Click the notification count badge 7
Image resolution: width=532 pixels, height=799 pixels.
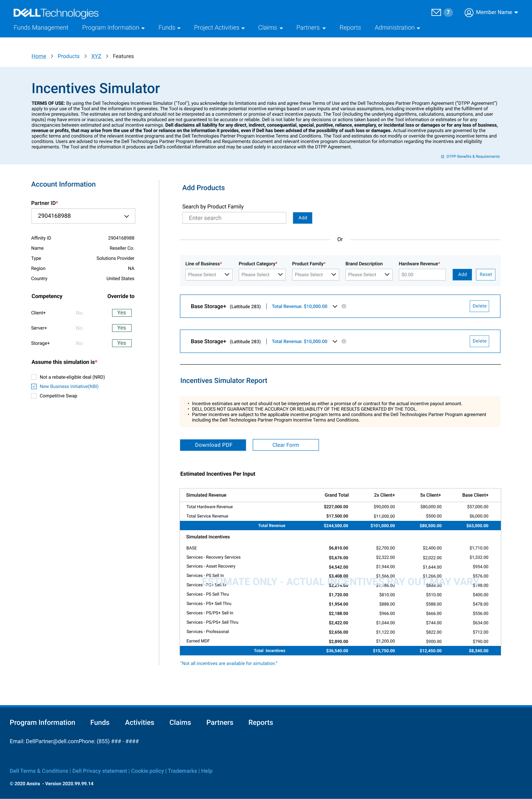[448, 12]
